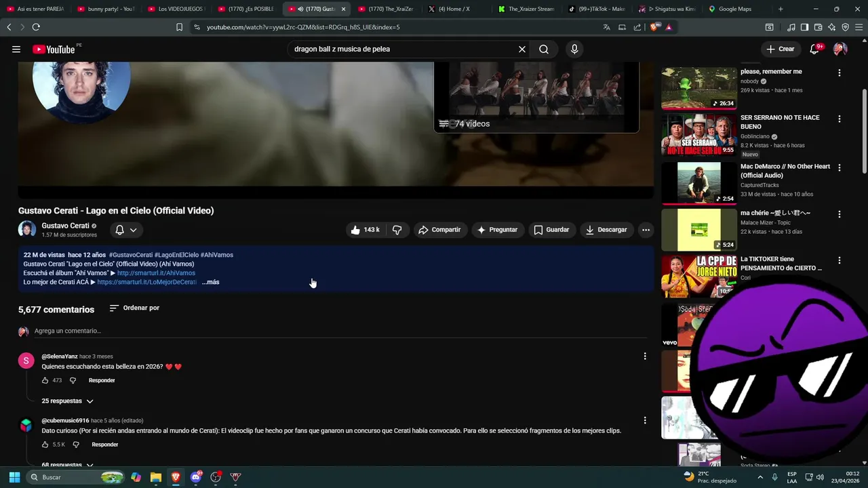Click the #LagoEnElCielo hashtag
868x488 pixels.
pos(176,255)
